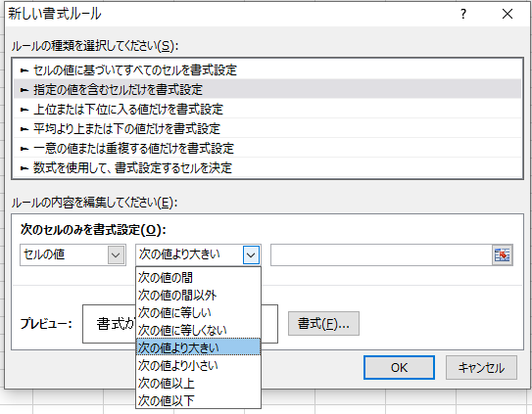Click the help question mark icon
The image size is (532, 414).
click(463, 14)
